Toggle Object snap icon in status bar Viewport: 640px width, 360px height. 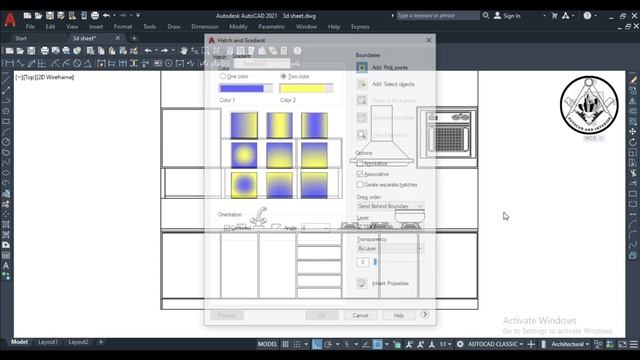pyautogui.click(x=378, y=344)
